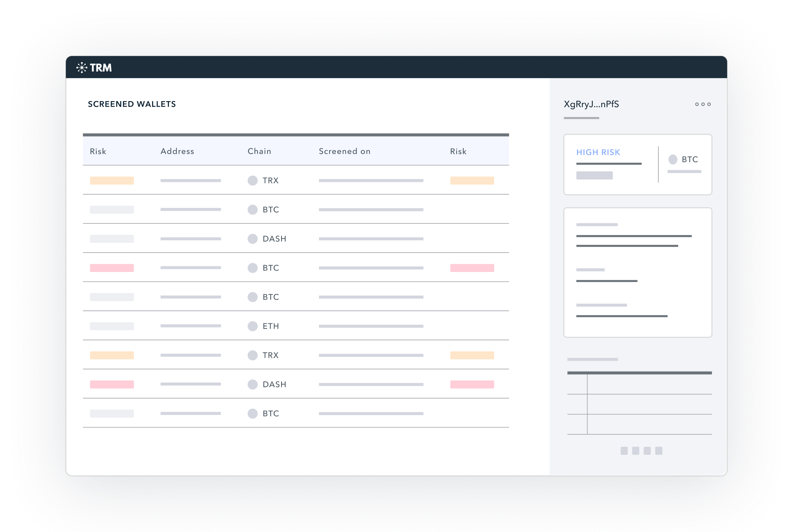The width and height of the screenshot is (793, 532).
Task: Click the left Risk column header
Action: pos(98,151)
